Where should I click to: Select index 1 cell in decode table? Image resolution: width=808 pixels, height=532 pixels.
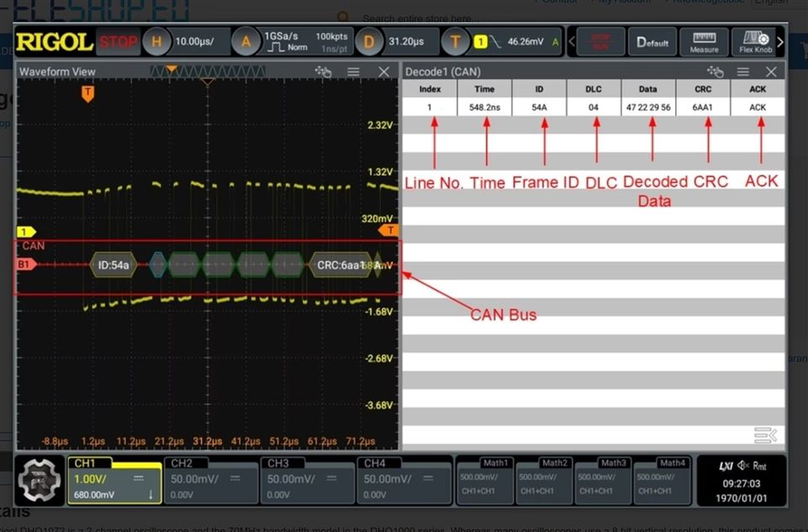[x=430, y=107]
